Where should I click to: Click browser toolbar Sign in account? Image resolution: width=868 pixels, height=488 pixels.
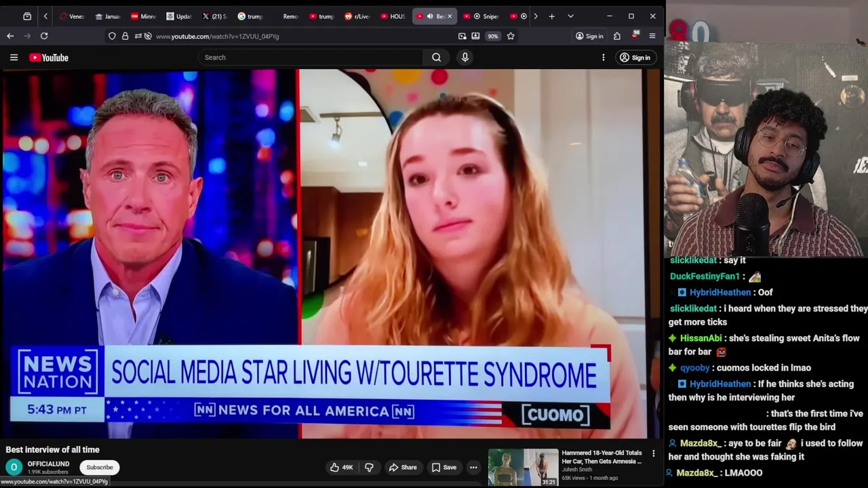click(589, 36)
